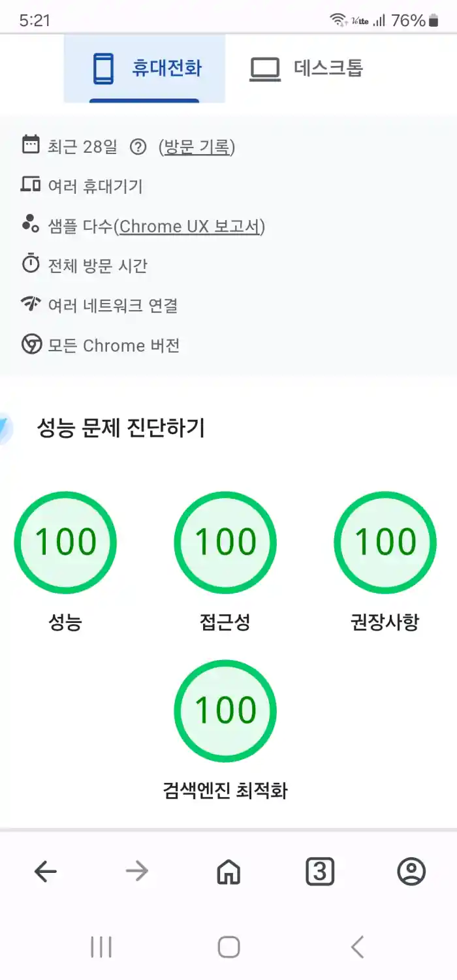
Task: Click the 접근성 score circle
Action: click(x=225, y=542)
